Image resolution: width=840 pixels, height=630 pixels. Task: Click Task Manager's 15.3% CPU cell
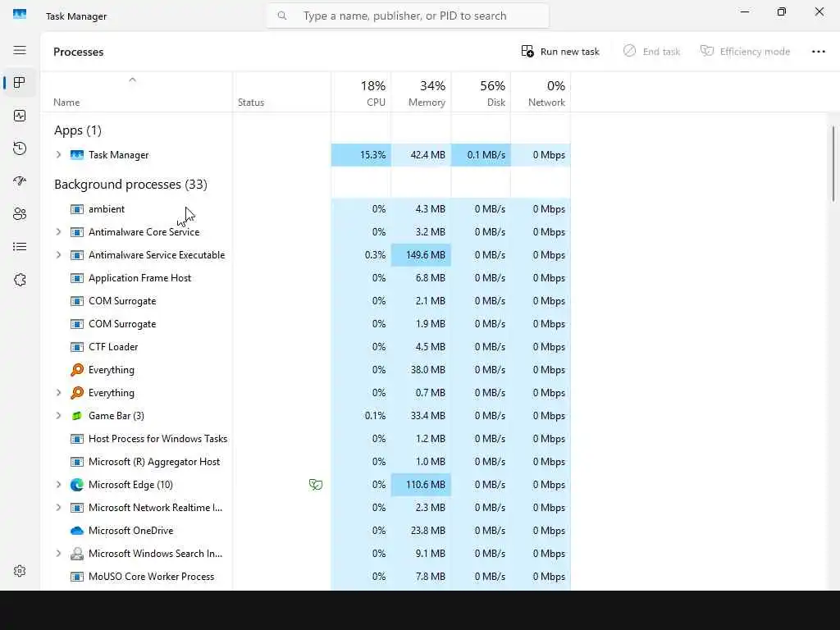(x=361, y=155)
